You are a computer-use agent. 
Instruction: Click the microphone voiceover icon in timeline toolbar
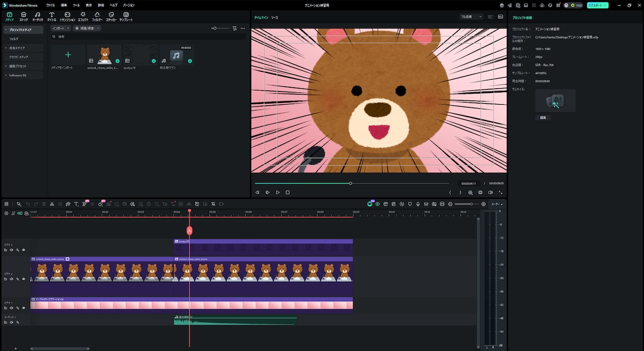[418, 204]
